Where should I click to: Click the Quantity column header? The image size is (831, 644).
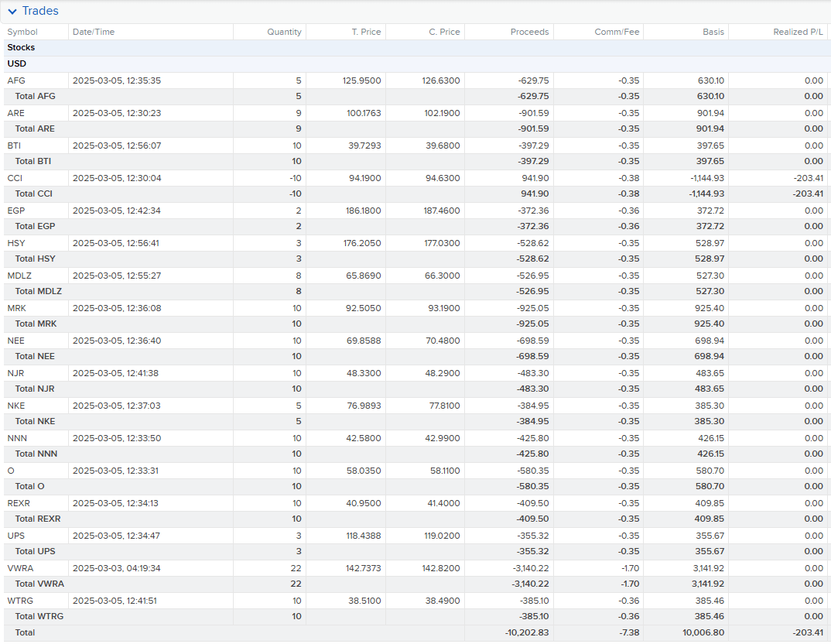click(x=284, y=32)
